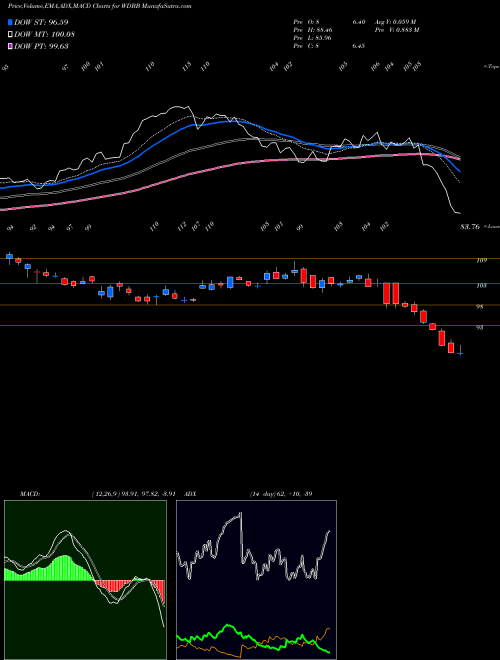Click the chart title mentioning ManafaSutra.com
Viewport: 500px width, 660px height.
coord(100,6)
